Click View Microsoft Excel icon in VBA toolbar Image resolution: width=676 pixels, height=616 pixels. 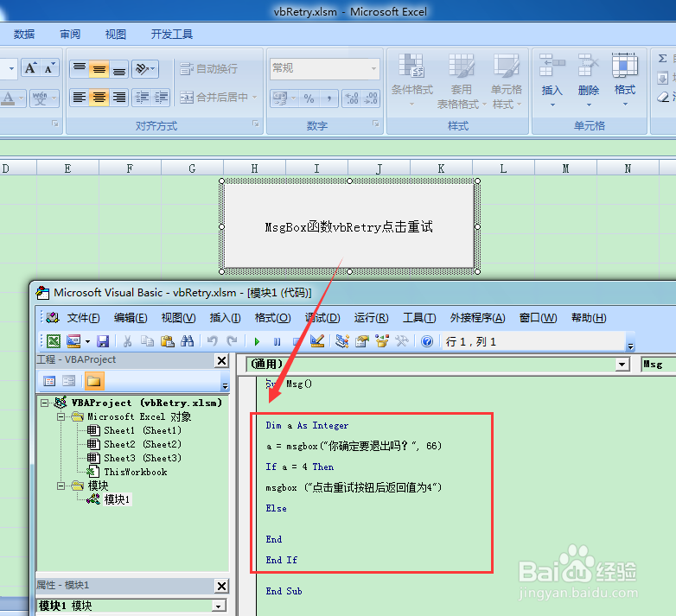pos(54,341)
